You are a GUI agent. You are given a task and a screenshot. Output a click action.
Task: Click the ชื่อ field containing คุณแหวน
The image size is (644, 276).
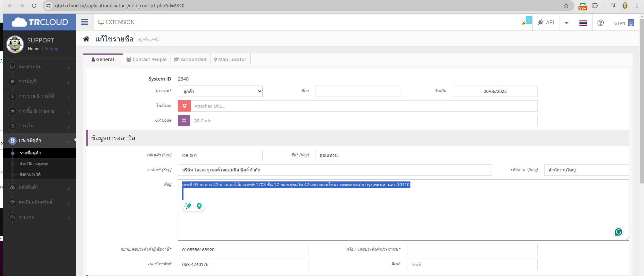(472, 155)
